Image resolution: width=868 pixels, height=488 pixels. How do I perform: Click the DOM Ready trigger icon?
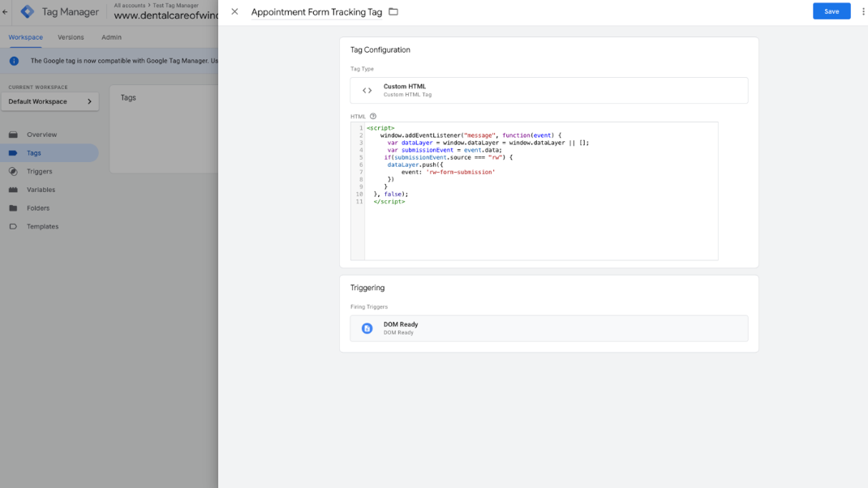coord(367,328)
